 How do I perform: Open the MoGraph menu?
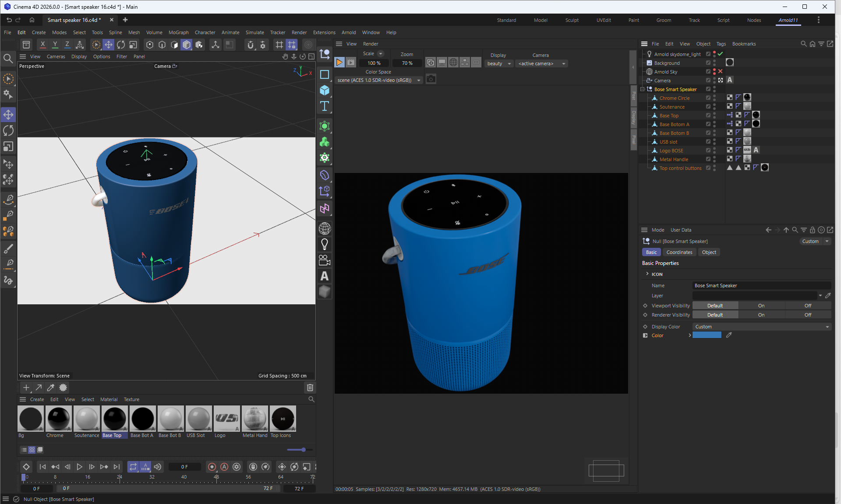coord(178,32)
